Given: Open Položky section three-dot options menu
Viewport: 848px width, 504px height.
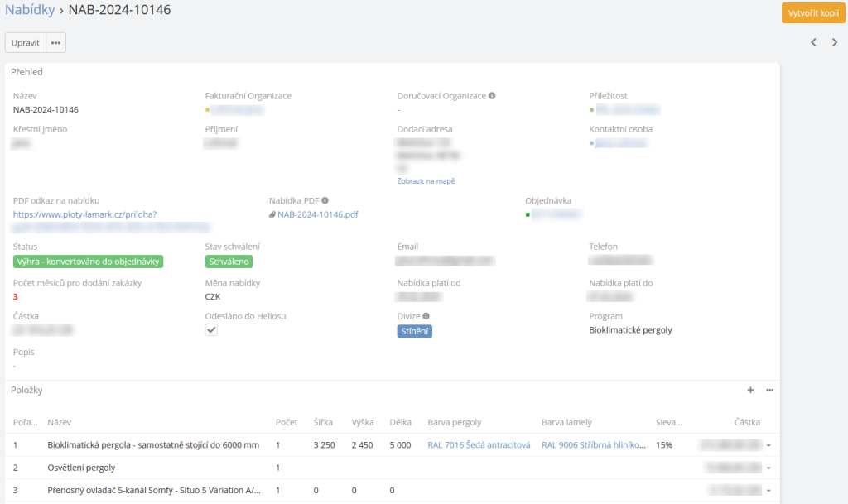Looking at the screenshot, I should coord(769,390).
